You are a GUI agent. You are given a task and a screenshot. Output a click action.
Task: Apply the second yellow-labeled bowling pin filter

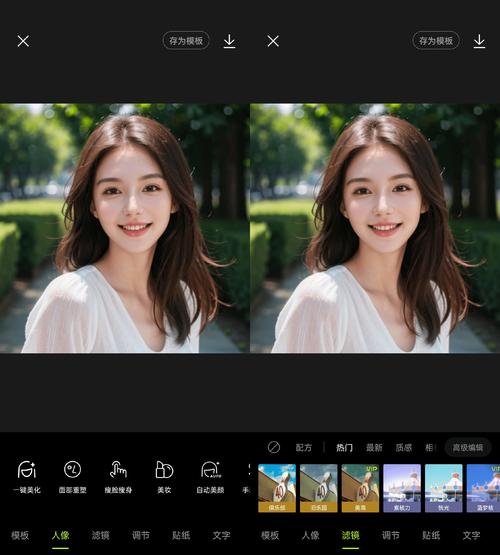tap(319, 488)
